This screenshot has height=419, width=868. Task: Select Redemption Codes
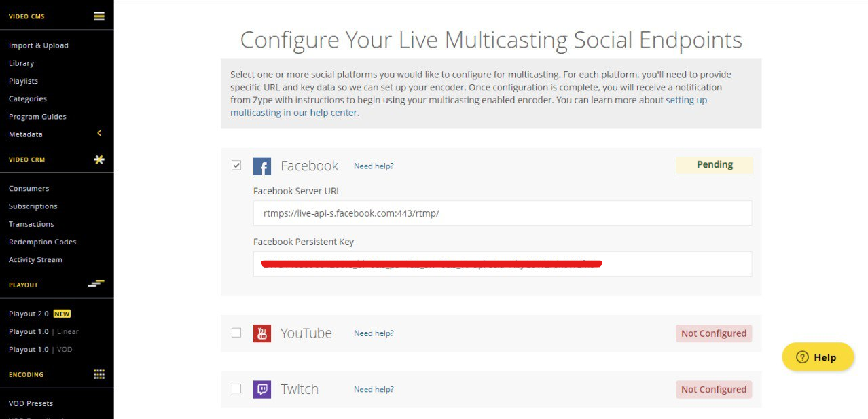[43, 242]
